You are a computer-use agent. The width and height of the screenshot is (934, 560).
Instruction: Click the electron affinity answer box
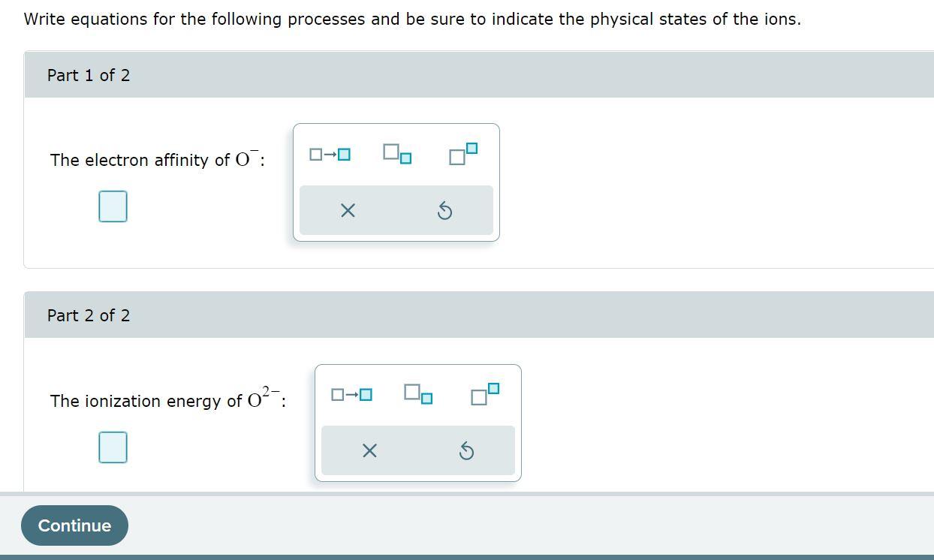pos(113,206)
